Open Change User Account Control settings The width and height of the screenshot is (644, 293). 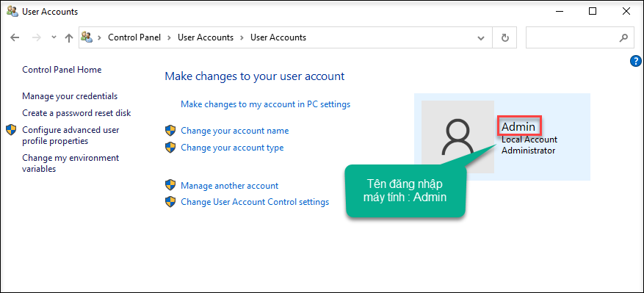point(255,202)
